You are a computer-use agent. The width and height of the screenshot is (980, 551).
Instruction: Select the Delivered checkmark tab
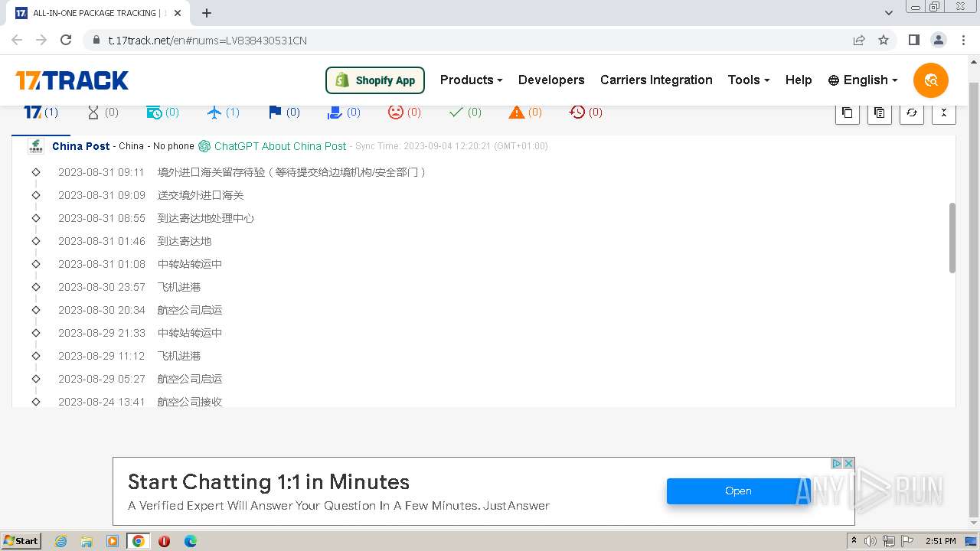[x=465, y=112]
